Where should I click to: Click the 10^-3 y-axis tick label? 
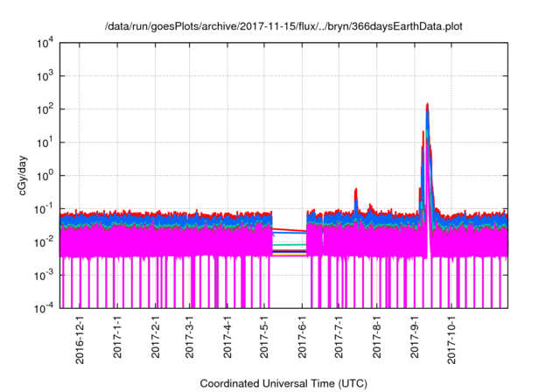pyautogui.click(x=44, y=276)
